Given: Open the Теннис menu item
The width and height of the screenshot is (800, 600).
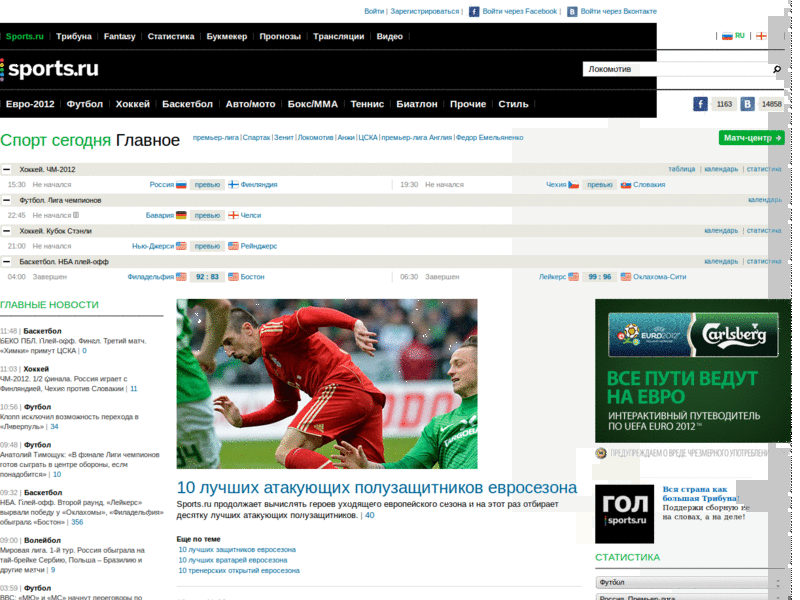Looking at the screenshot, I should coord(367,104).
